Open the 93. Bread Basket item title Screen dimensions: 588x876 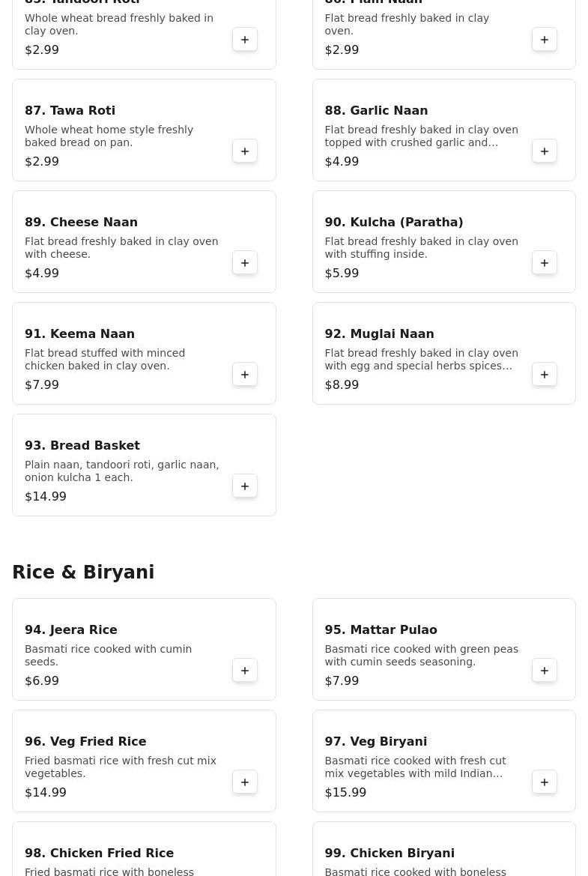[82, 446]
